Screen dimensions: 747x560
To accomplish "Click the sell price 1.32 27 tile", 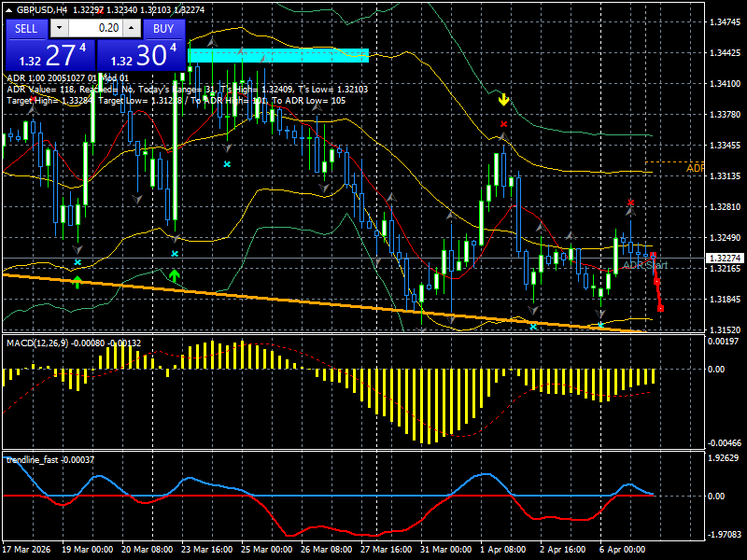I will pyautogui.click(x=50, y=55).
